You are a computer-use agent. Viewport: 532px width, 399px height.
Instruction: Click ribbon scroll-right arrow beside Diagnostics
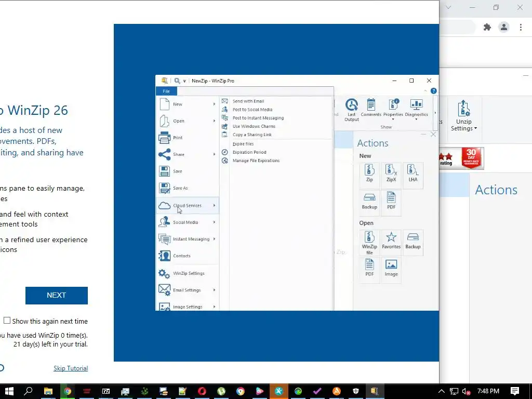click(x=435, y=113)
